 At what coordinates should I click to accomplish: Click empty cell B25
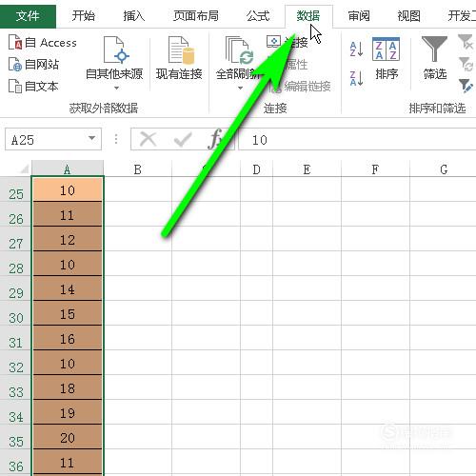point(138,189)
